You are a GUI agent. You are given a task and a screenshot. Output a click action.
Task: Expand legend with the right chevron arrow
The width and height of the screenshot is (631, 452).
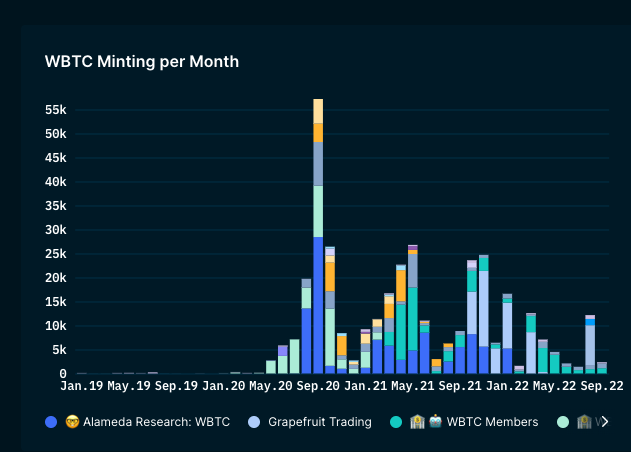pos(604,422)
